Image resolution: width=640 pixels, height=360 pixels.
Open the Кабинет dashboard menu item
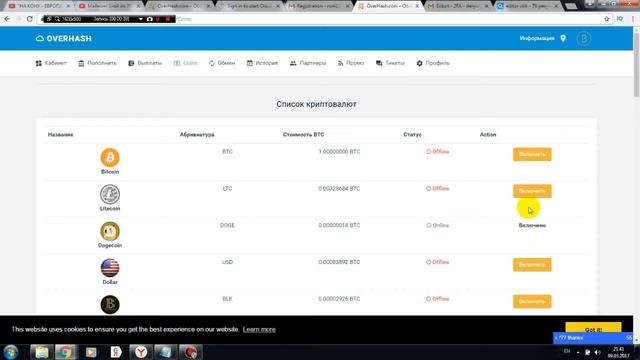(51, 63)
